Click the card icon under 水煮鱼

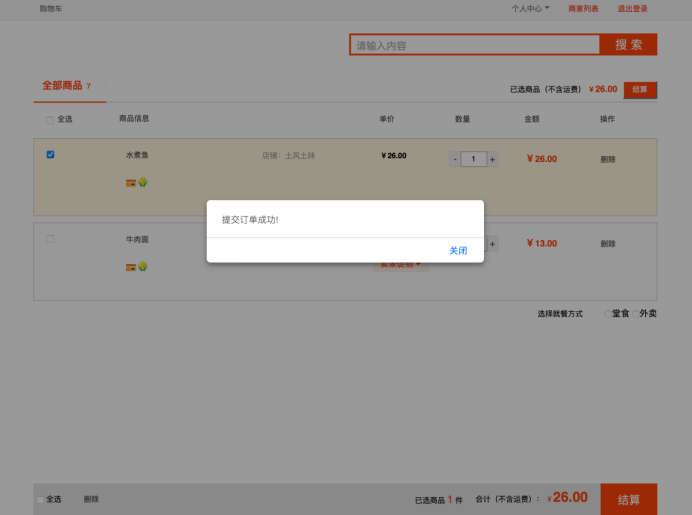click(x=130, y=183)
